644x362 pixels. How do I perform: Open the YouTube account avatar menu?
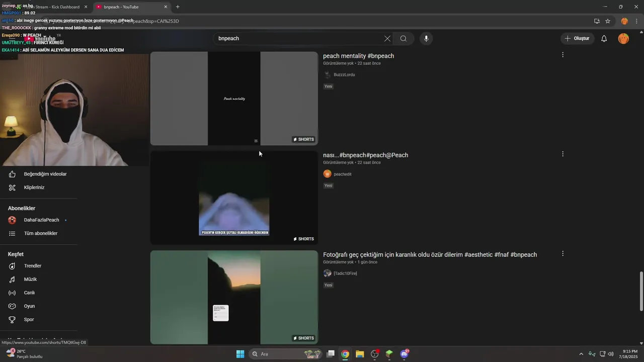pyautogui.click(x=623, y=39)
